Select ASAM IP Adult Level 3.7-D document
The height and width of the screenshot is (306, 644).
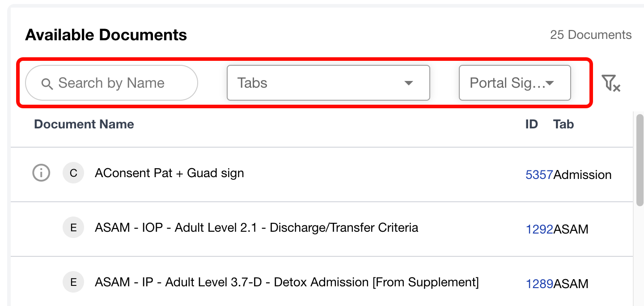click(x=287, y=282)
